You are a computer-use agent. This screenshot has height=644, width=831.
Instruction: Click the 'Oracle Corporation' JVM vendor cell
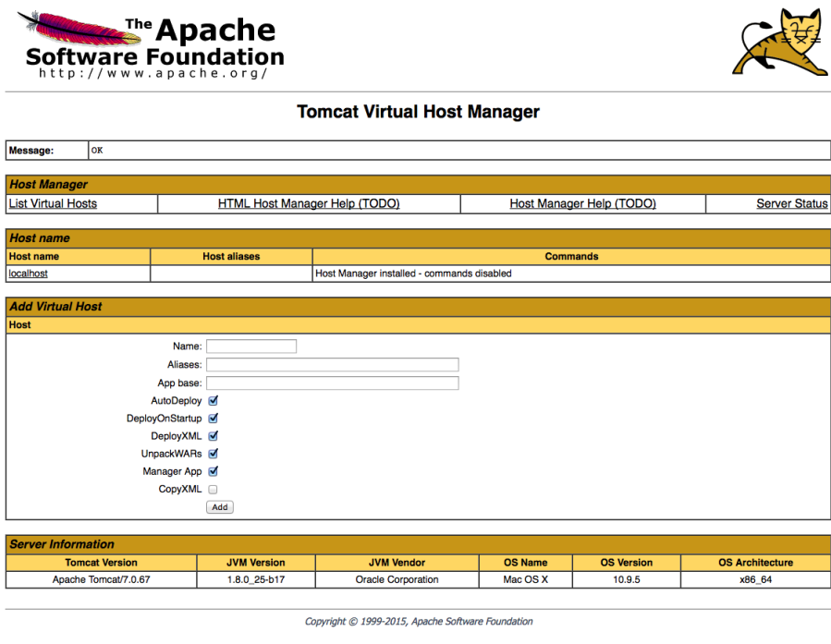click(x=397, y=579)
